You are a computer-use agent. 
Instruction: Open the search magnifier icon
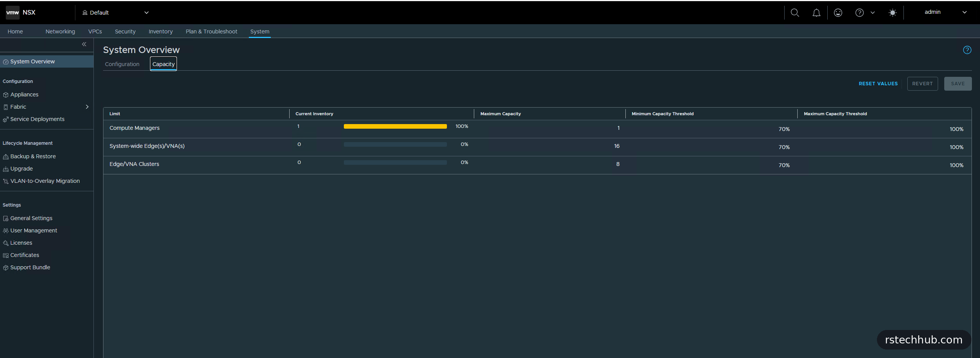pos(795,13)
